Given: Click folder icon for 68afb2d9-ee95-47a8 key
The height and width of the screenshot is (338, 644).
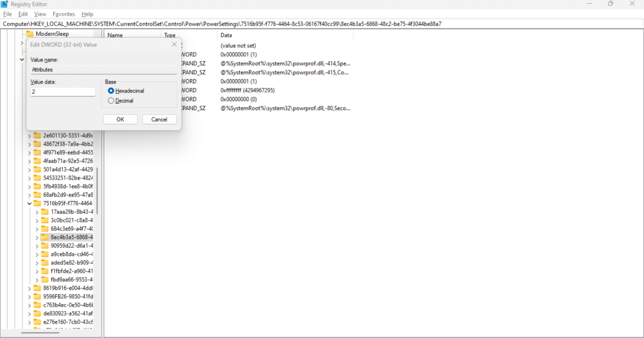Looking at the screenshot, I should pyautogui.click(x=37, y=195).
